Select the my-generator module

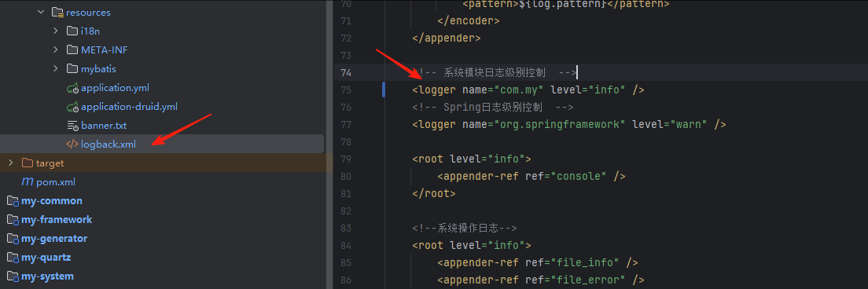click(x=54, y=239)
